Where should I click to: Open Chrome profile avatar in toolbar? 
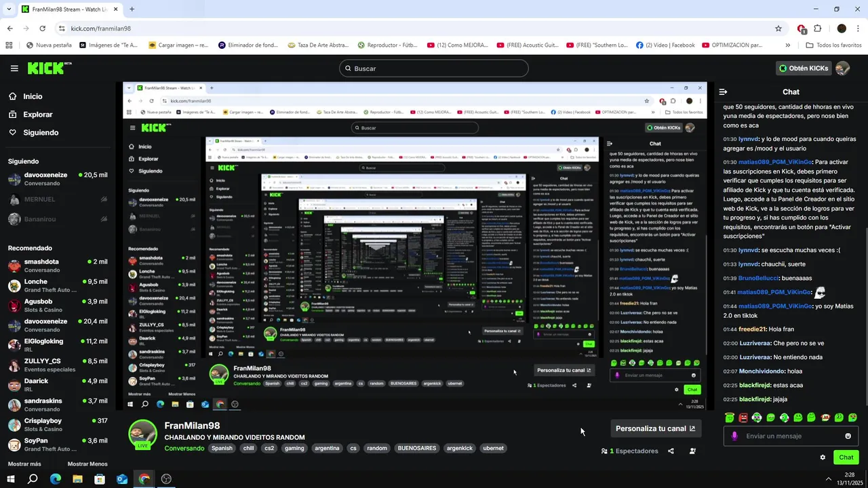842,28
